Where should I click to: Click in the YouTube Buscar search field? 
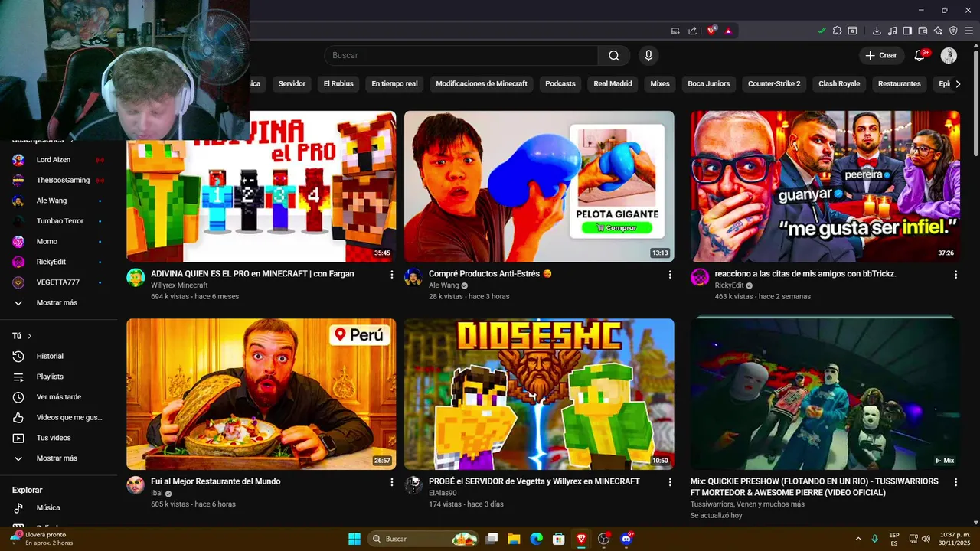tap(461, 55)
